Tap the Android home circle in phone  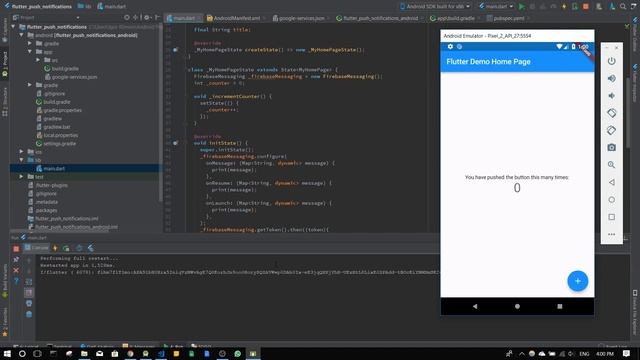(517, 306)
